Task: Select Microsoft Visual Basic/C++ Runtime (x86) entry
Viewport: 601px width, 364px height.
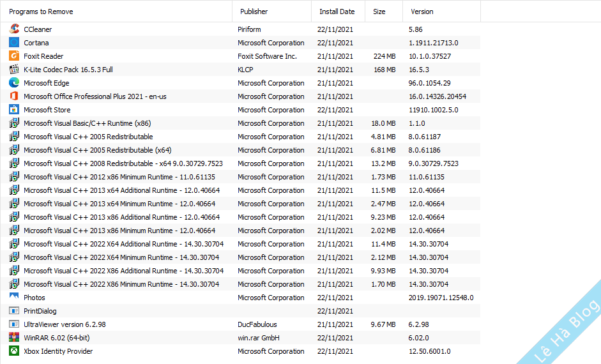Action: point(87,123)
